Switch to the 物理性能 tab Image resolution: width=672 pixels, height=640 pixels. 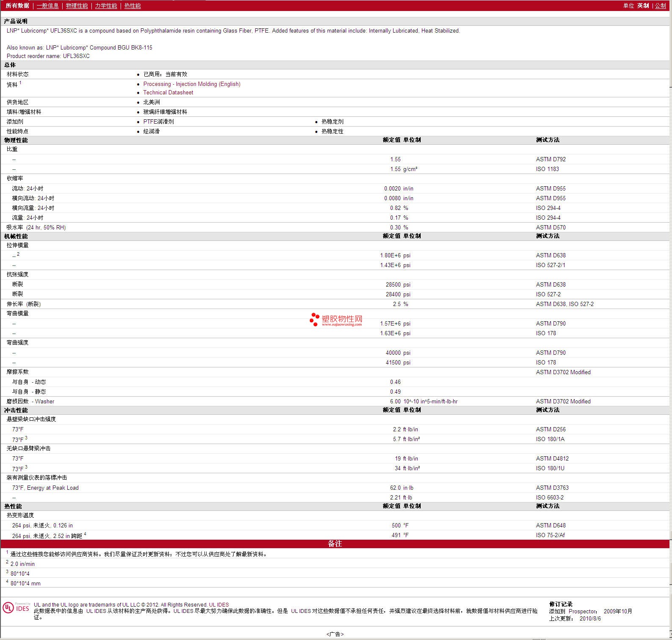pyautogui.click(x=77, y=6)
